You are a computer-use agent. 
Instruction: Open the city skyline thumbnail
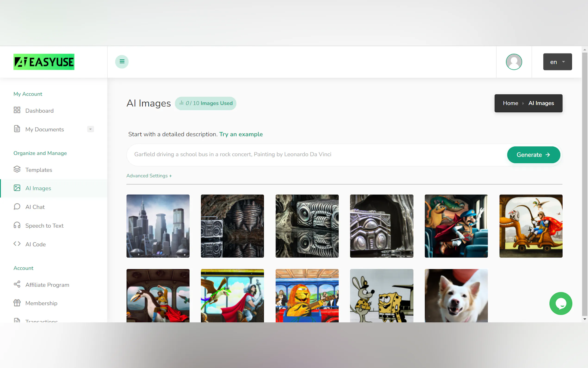[158, 226]
